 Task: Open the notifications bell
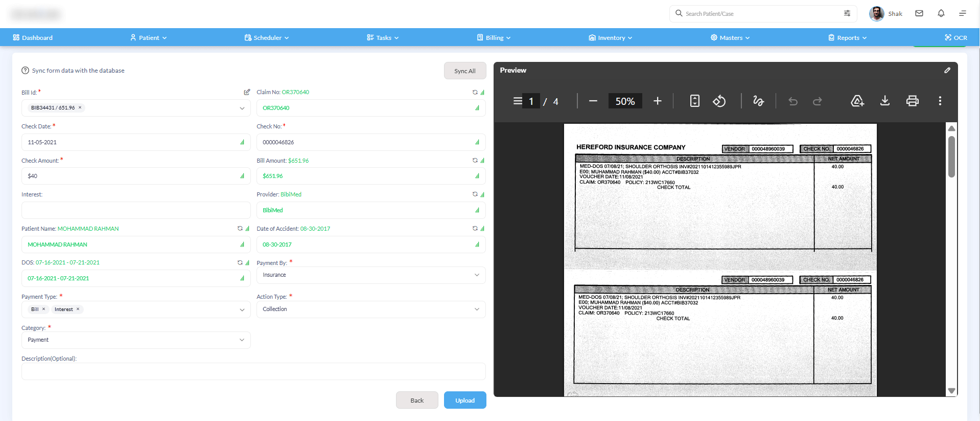tap(941, 14)
